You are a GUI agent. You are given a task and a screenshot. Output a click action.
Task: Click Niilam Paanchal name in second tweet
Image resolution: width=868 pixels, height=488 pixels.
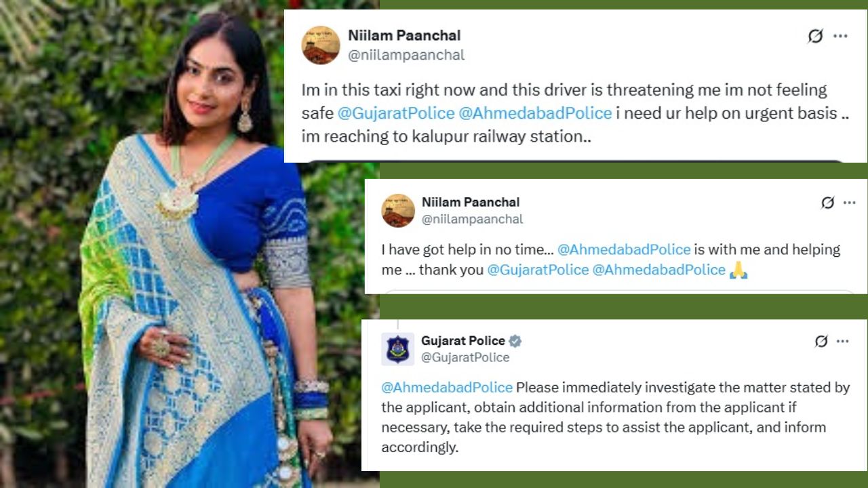click(471, 202)
